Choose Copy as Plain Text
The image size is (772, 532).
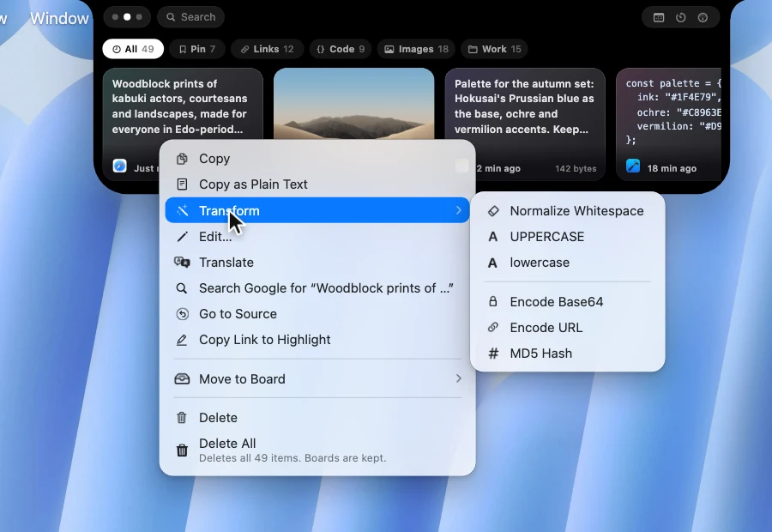pos(317,184)
